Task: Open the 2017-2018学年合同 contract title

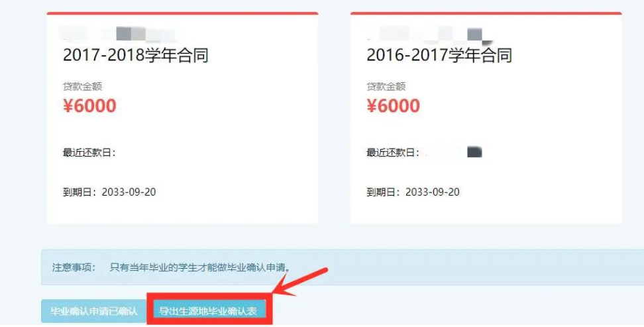Action: tap(136, 55)
